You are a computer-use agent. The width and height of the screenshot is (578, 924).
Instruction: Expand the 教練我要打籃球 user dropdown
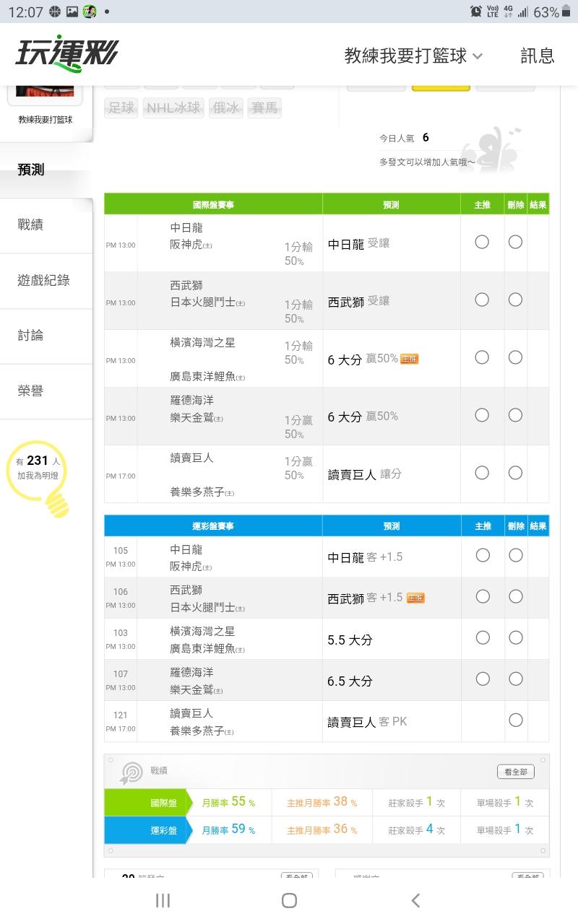[x=413, y=56]
